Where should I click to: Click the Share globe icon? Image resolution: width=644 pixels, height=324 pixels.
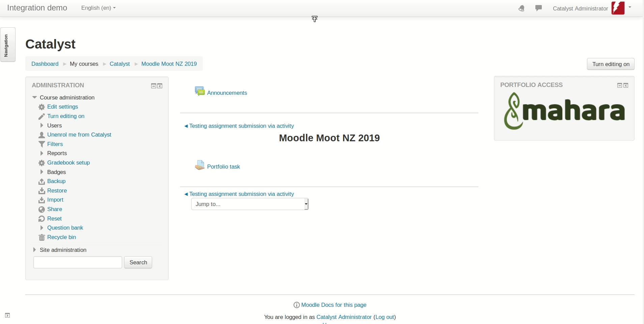42,209
